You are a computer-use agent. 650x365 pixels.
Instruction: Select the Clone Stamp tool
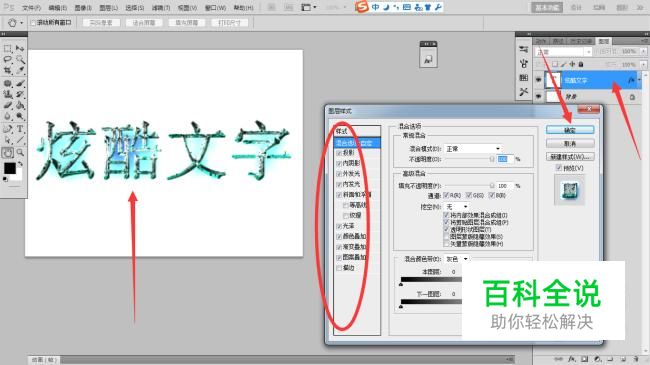pyautogui.click(x=7, y=94)
